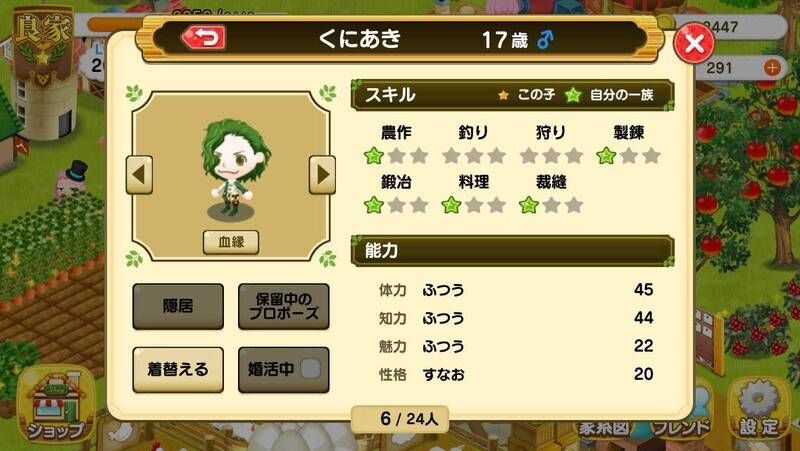Open the 家系図 family tree menu
The height and width of the screenshot is (451, 800).
[x=605, y=428]
